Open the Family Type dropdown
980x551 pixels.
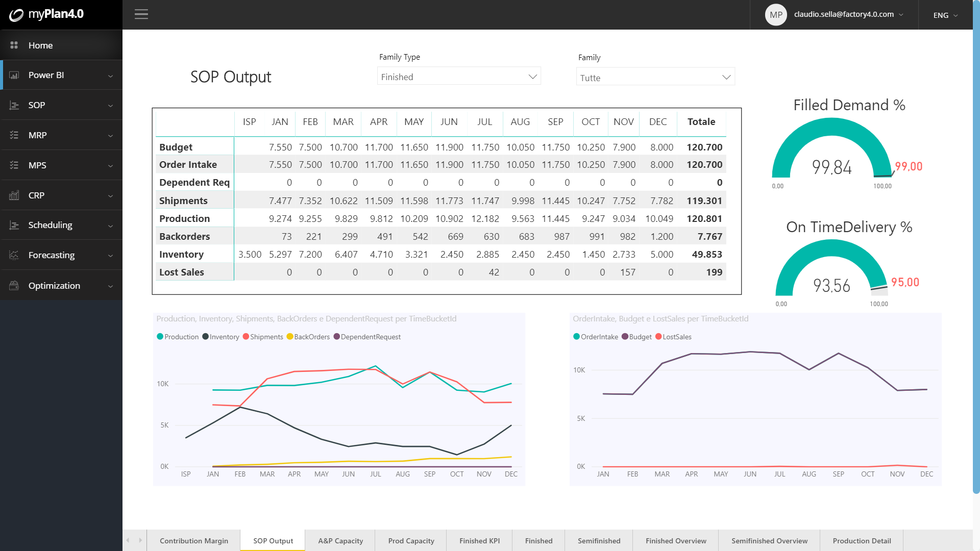pyautogui.click(x=459, y=77)
